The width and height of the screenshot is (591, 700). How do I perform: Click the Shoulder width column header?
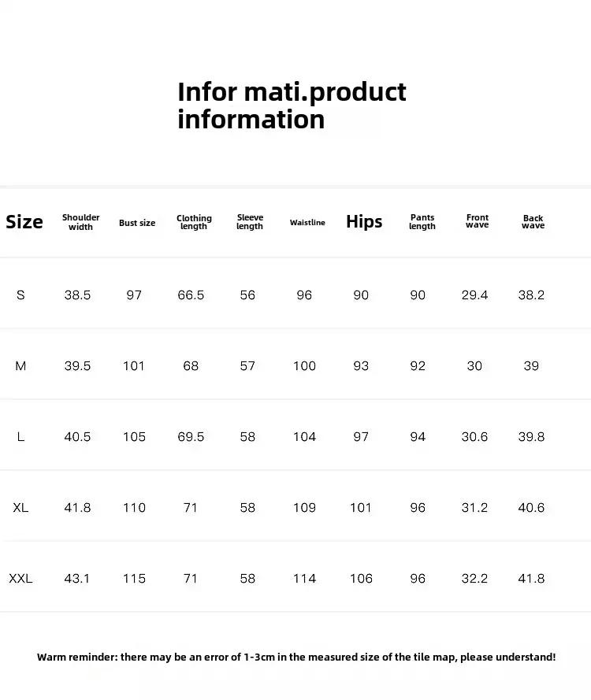(x=81, y=223)
